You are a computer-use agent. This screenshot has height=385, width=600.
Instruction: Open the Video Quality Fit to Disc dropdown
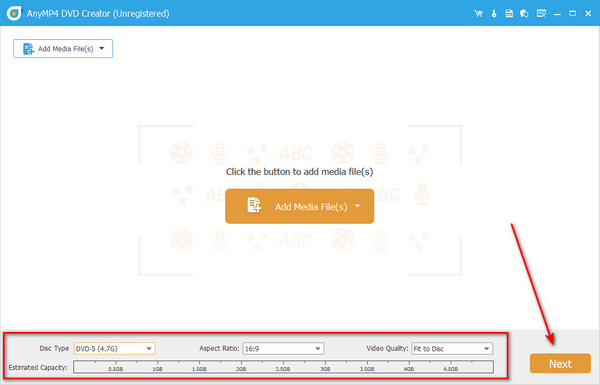click(452, 349)
